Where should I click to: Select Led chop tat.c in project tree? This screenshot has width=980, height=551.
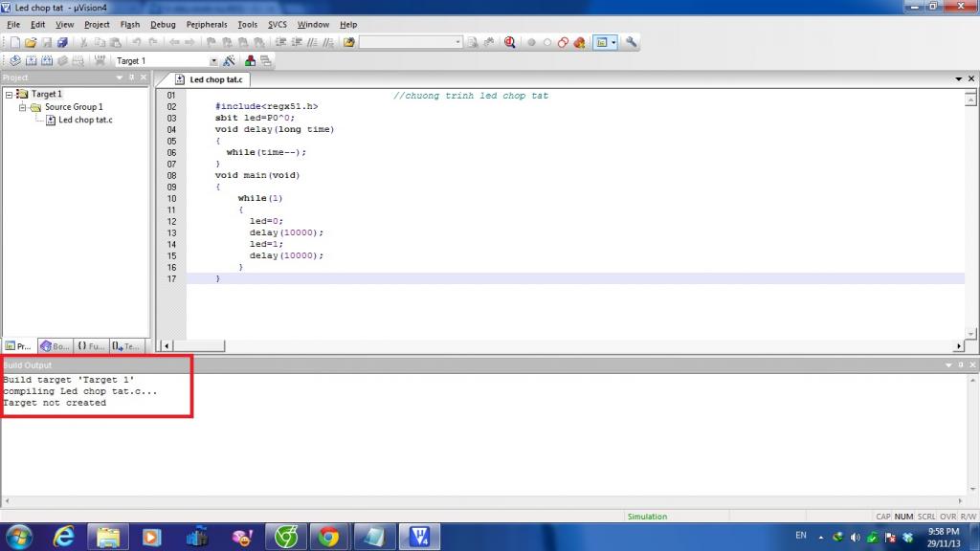(x=85, y=120)
